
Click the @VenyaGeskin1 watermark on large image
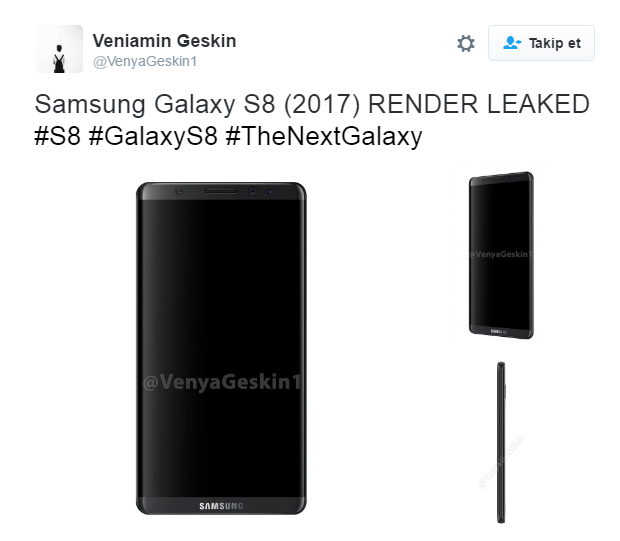click(221, 382)
